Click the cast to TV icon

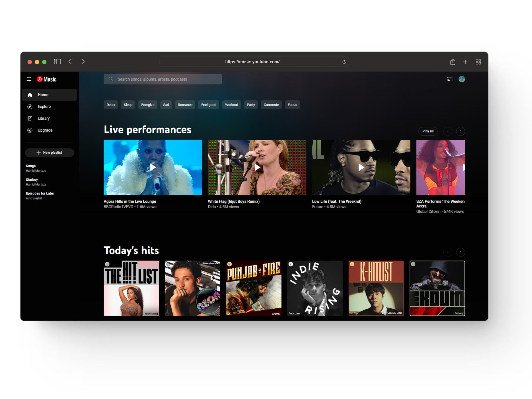click(x=449, y=79)
